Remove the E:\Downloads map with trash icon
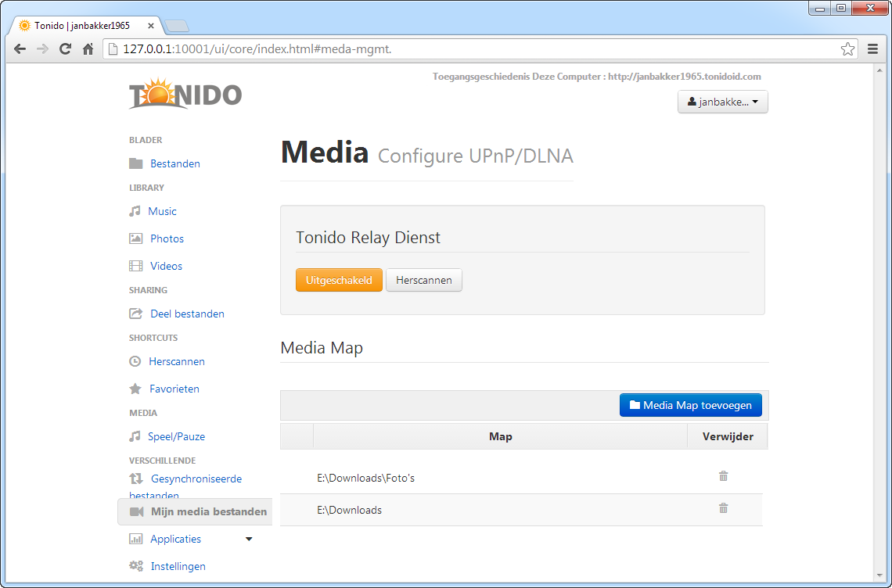Viewport: 892px width, 588px height. click(723, 507)
